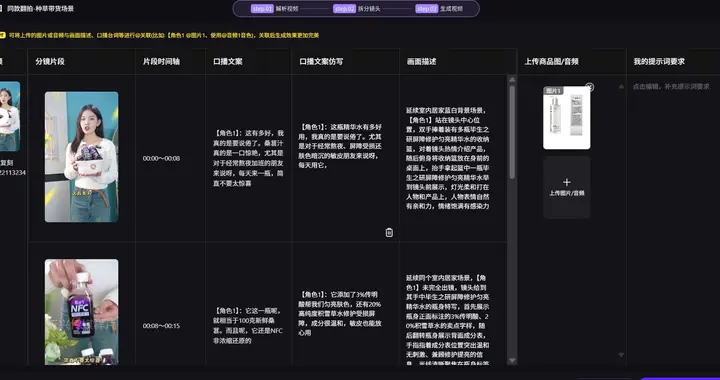720x380 pixels.
Task: Go to step 02 拆分镜头
Action: click(357, 9)
